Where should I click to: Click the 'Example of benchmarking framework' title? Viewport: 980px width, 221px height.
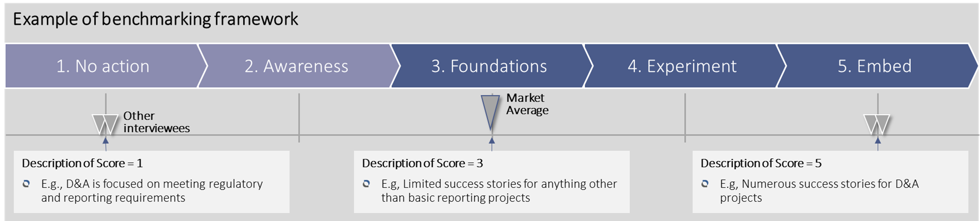pos(156,19)
